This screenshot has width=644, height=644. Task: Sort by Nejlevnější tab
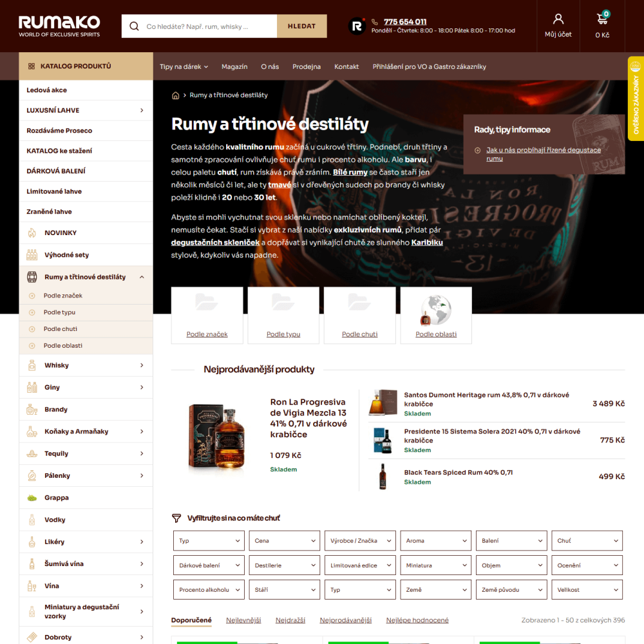click(x=243, y=620)
